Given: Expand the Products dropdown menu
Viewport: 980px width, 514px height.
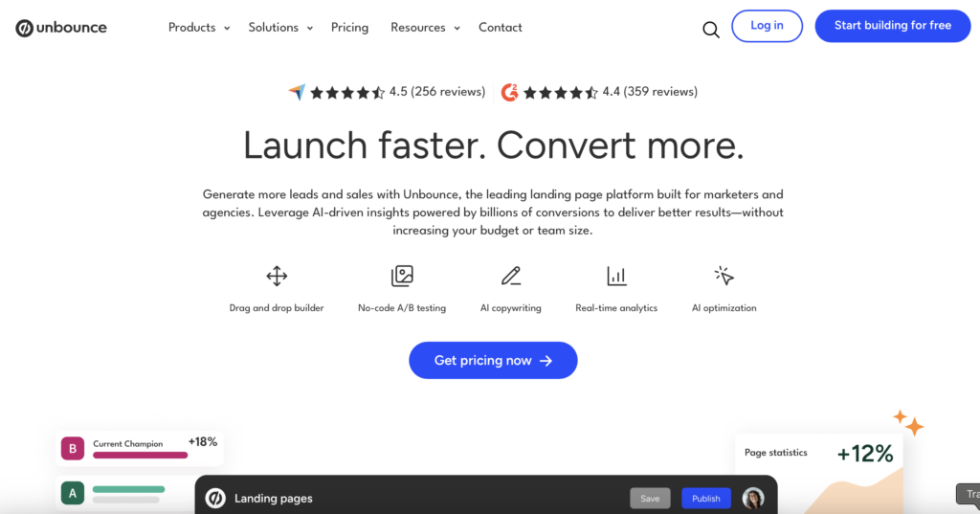Looking at the screenshot, I should point(199,28).
